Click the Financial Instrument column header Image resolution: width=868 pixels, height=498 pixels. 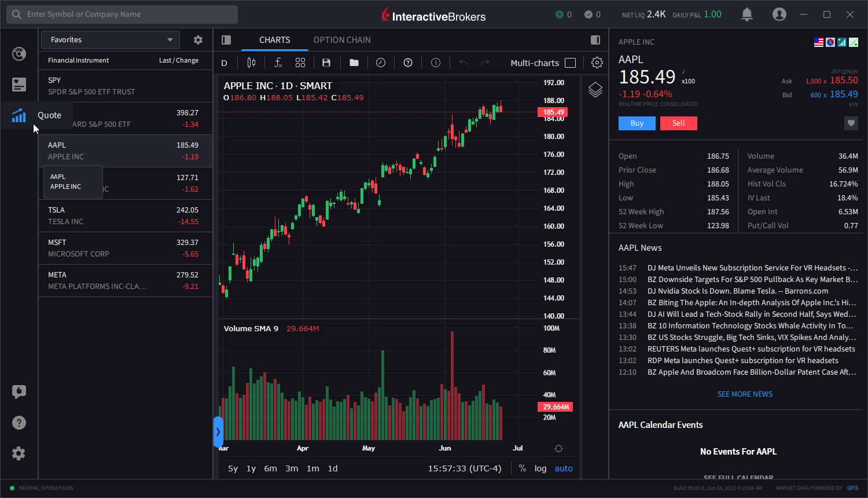coord(78,60)
